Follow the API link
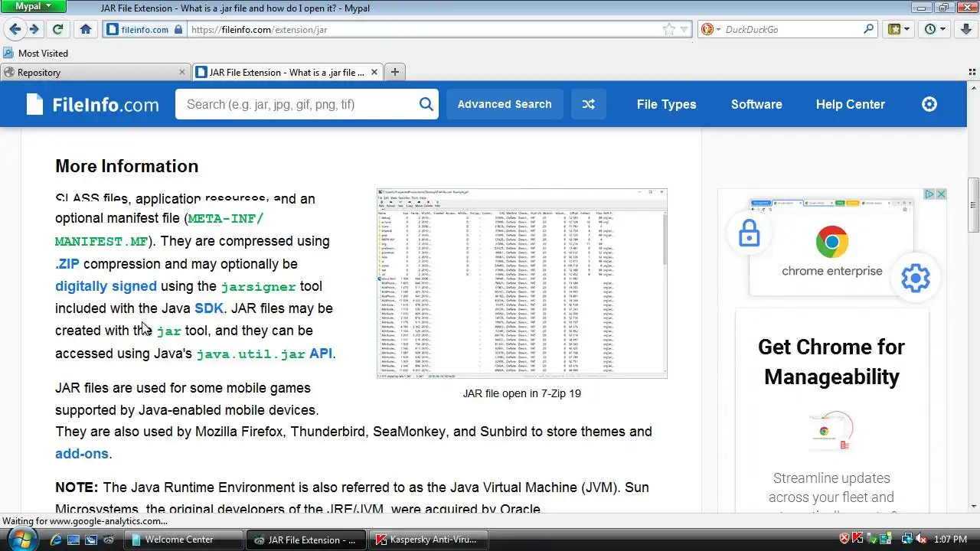The width and height of the screenshot is (980, 551). pyautogui.click(x=321, y=354)
